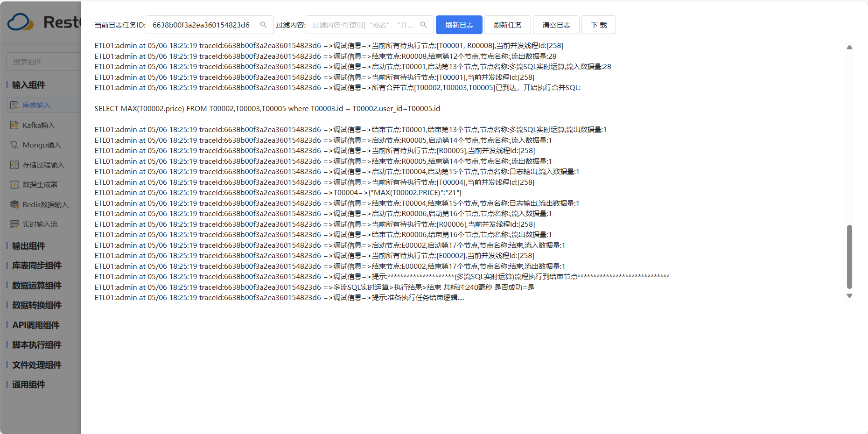The height and width of the screenshot is (434, 868).
Task: Click the 结束节点:R00008 第12个节点 log line
Action: [326, 56]
